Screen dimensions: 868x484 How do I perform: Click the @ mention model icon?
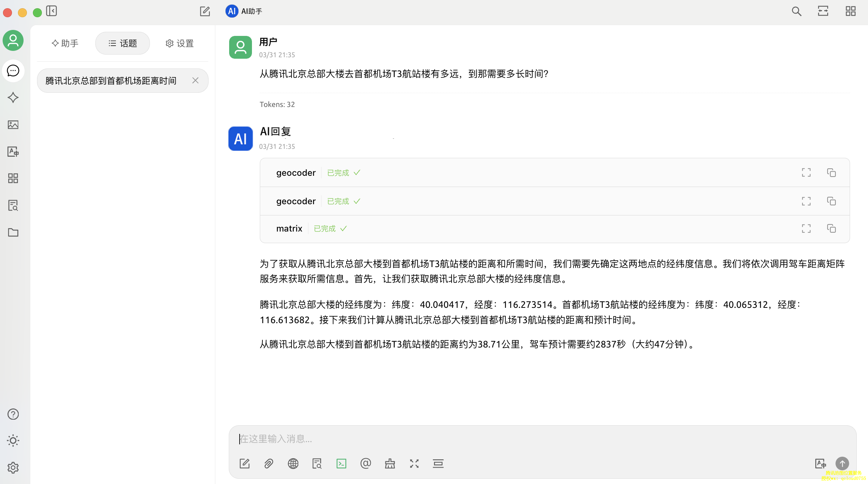pyautogui.click(x=366, y=464)
